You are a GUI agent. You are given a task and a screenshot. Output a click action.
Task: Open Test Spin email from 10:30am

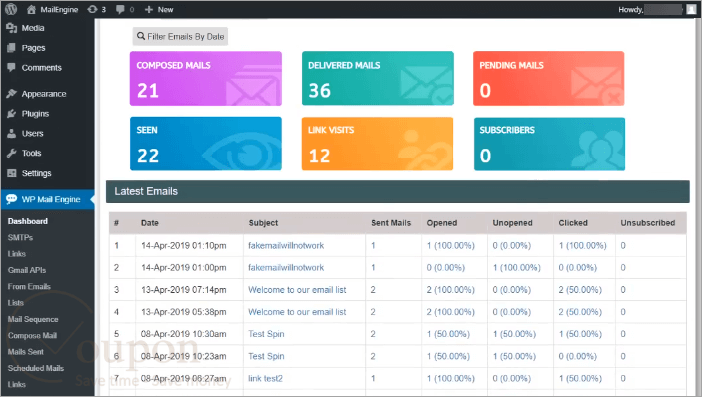click(x=266, y=334)
